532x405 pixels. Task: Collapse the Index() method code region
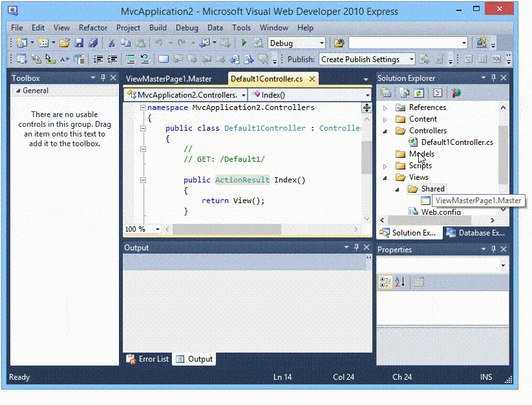tap(143, 180)
